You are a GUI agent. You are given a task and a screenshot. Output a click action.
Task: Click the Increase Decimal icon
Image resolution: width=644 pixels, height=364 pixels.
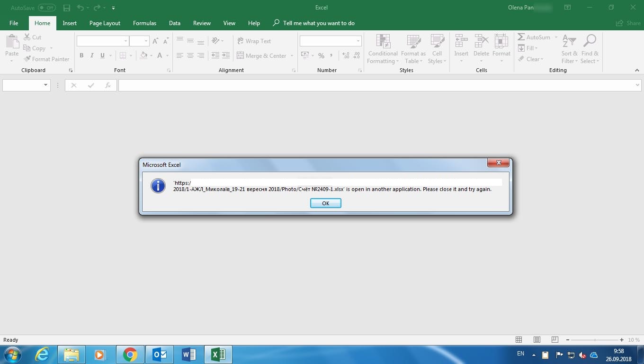pyautogui.click(x=346, y=55)
